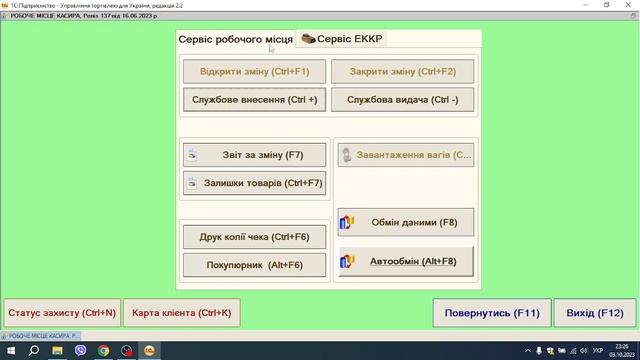Viewport: 640px width, 360px height.
Task: Open Покупюрник (Alt+F6)
Action: tap(254, 265)
